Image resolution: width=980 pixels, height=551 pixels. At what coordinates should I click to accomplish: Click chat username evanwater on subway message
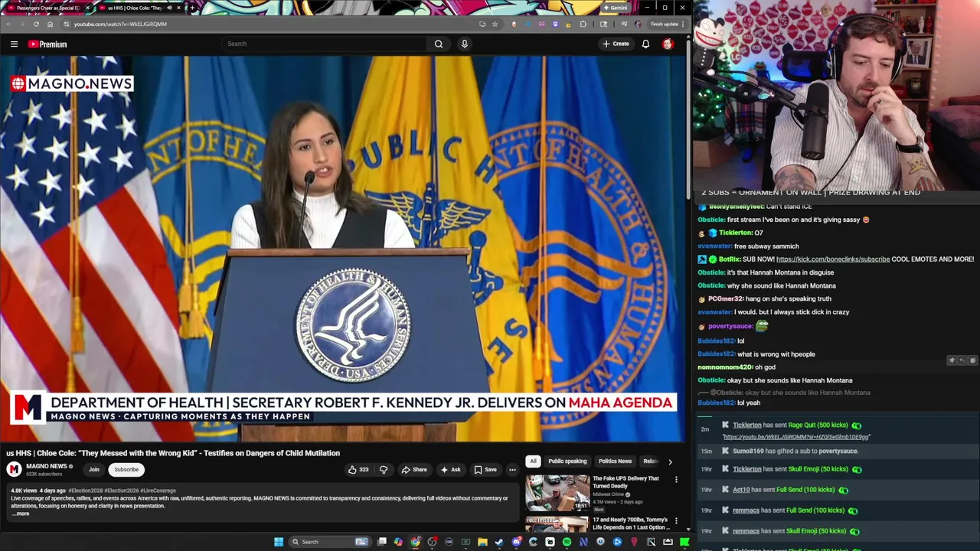714,246
